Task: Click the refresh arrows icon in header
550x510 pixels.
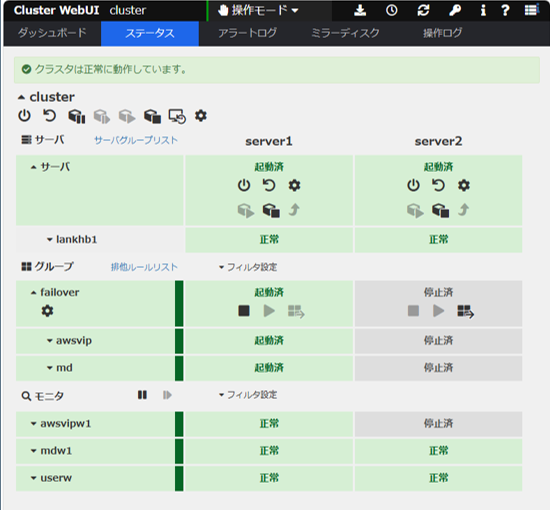Action: (423, 11)
